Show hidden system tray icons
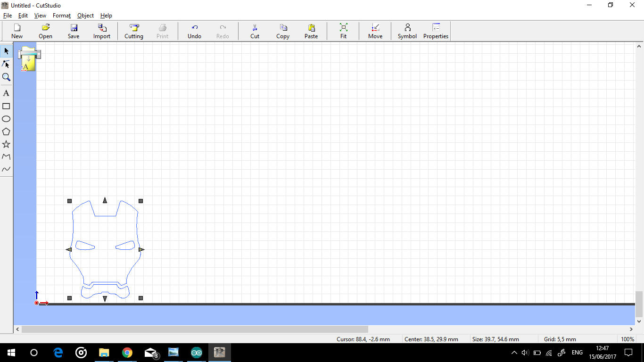 pyautogui.click(x=514, y=353)
